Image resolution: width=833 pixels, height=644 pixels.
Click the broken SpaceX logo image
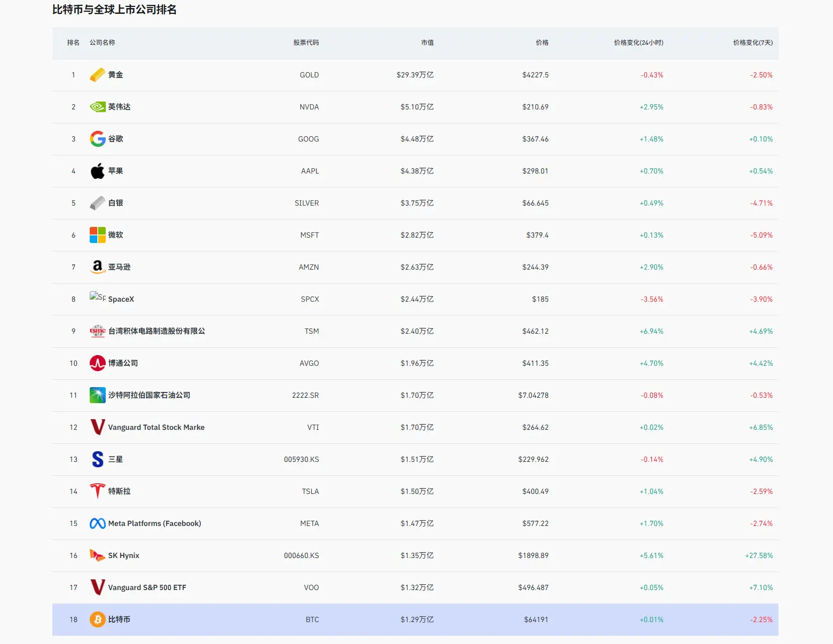(98, 297)
